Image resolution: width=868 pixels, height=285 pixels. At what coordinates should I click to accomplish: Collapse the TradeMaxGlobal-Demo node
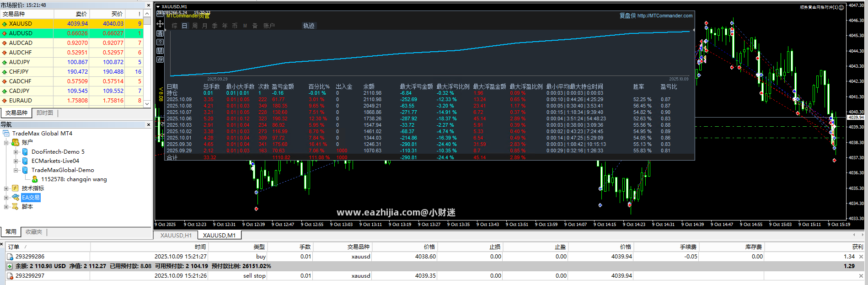(x=16, y=170)
